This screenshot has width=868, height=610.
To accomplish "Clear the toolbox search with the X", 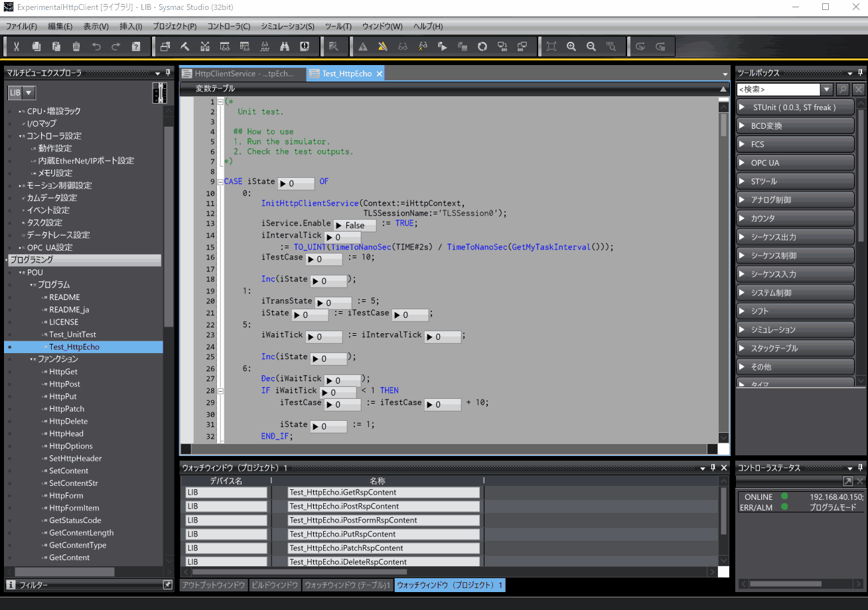I will 859,89.
